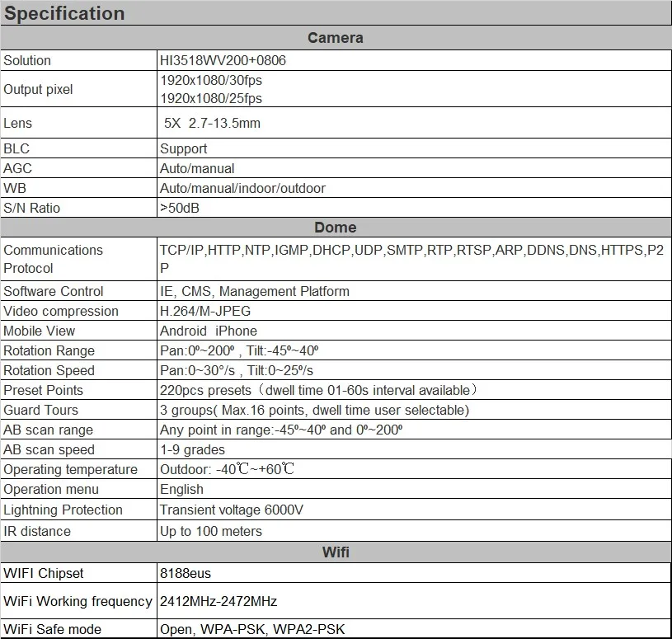
Task: Click the 'WB' label
Action: [x=15, y=188]
